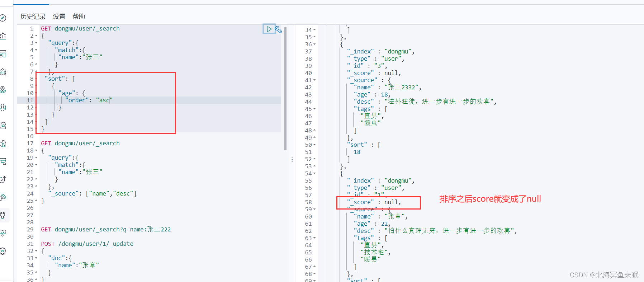Click the "name" : "张三2332" line in response
The width and height of the screenshot is (644, 282).
[x=388, y=88]
